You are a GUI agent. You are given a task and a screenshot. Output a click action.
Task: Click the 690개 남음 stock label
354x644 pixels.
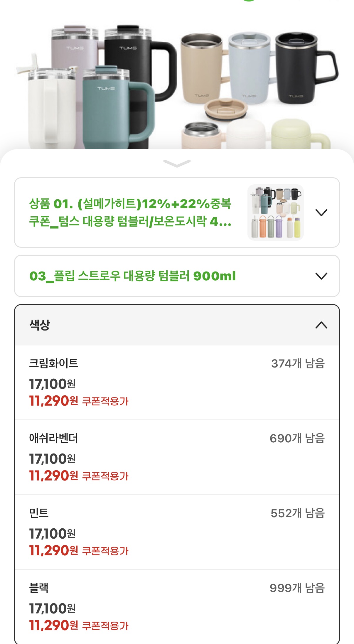coord(297,438)
